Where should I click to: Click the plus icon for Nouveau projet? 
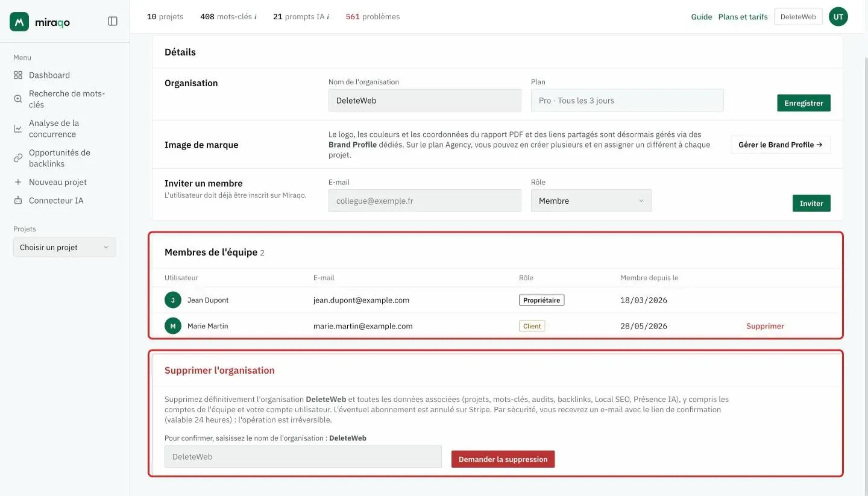pos(18,182)
